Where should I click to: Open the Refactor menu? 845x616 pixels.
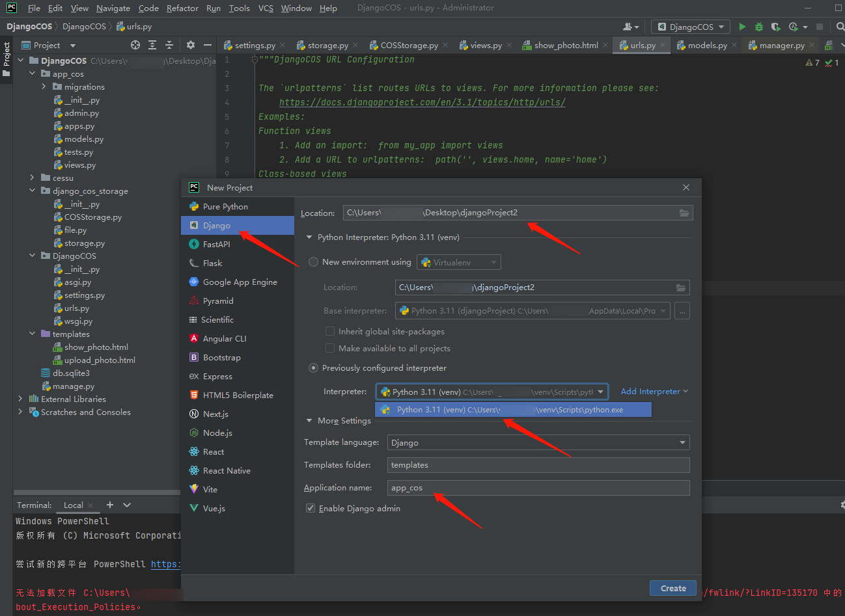point(182,8)
